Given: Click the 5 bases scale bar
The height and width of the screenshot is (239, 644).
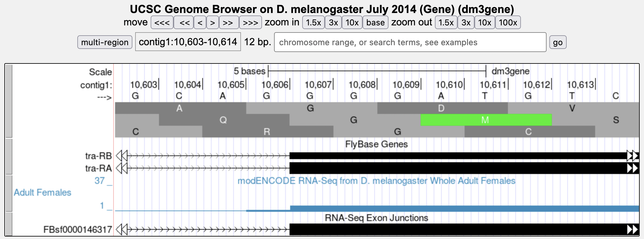Looking at the screenshot, I should pos(377,71).
